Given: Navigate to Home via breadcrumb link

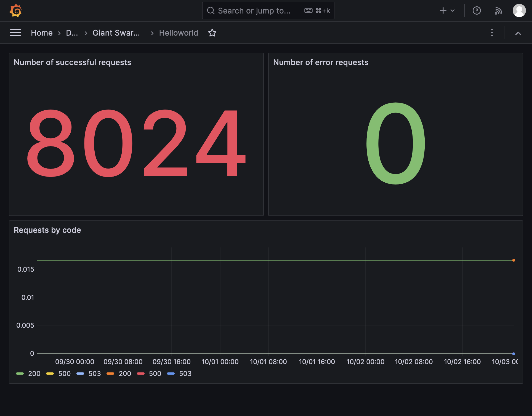Looking at the screenshot, I should pos(42,33).
